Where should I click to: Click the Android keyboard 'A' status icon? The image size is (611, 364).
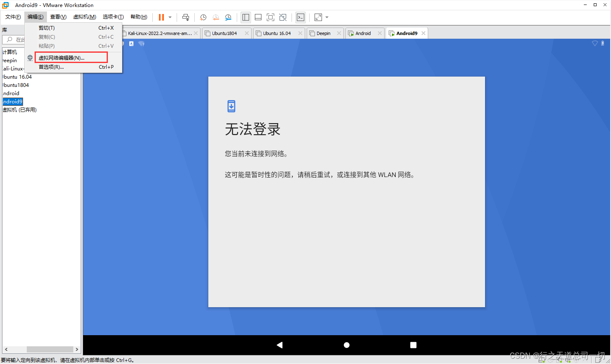click(131, 44)
